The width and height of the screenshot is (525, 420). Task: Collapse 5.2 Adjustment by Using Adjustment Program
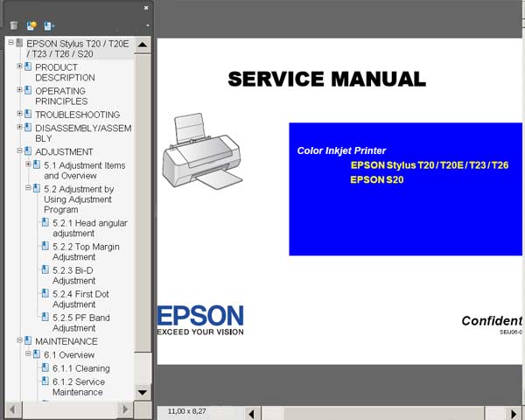[28, 188]
